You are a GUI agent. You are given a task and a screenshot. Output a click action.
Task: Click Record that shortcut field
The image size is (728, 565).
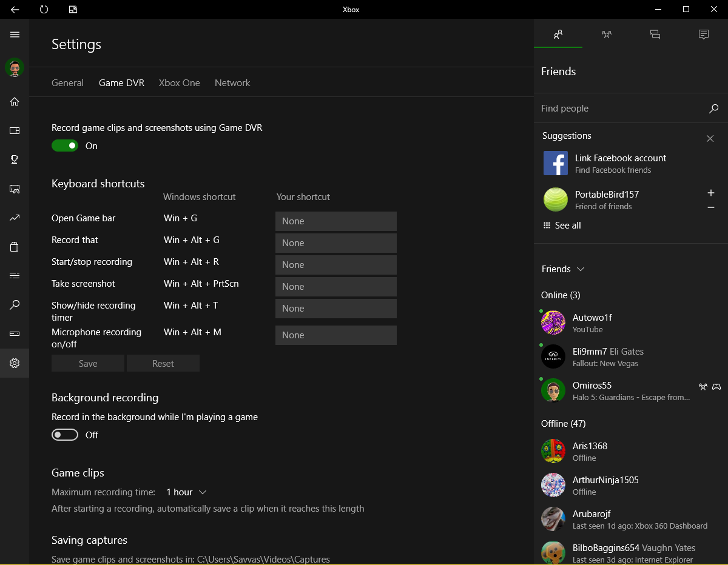(x=336, y=243)
